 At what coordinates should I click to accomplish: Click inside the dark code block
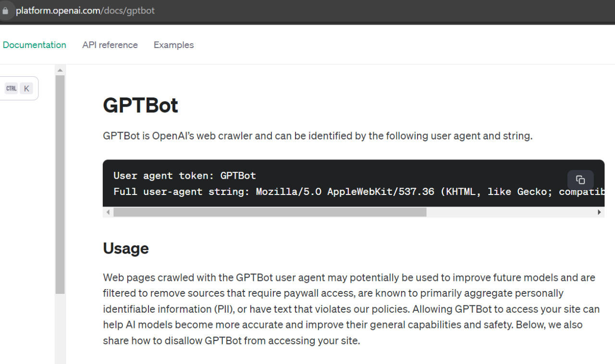[x=288, y=183]
